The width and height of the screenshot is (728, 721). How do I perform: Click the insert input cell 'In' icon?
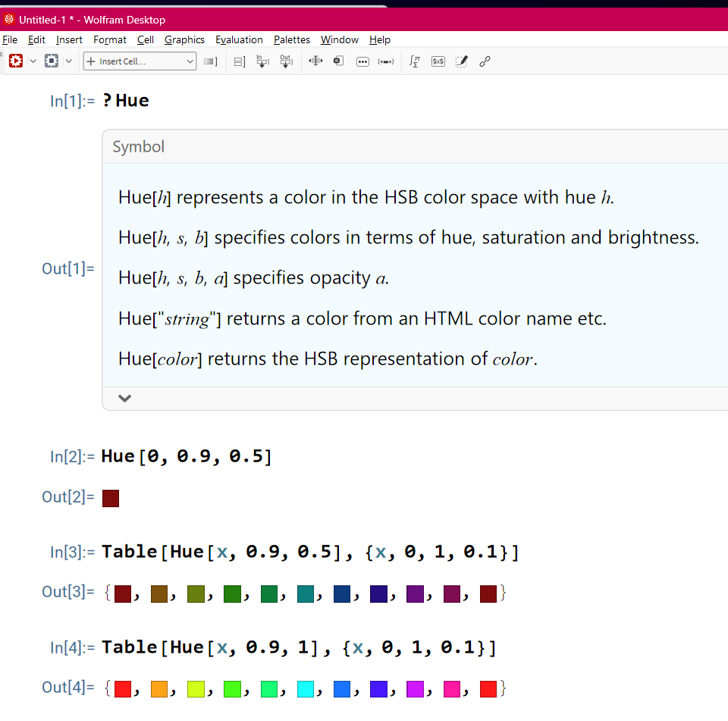coord(263,61)
